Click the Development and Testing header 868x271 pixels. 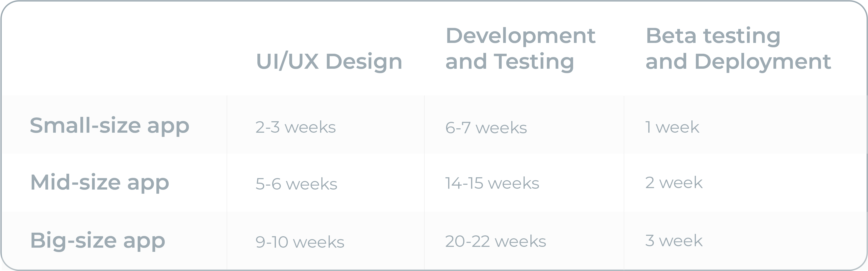tap(520, 49)
